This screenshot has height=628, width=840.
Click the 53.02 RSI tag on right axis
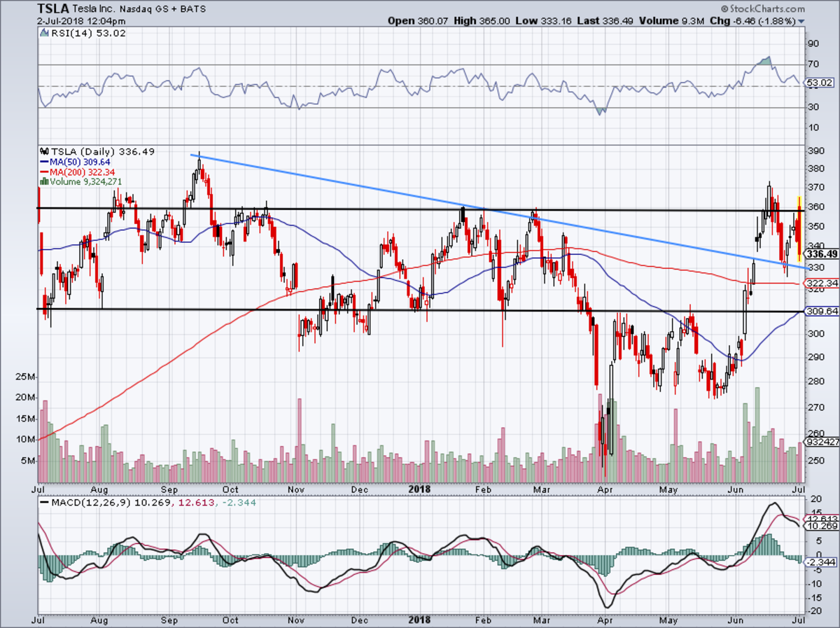pos(819,83)
